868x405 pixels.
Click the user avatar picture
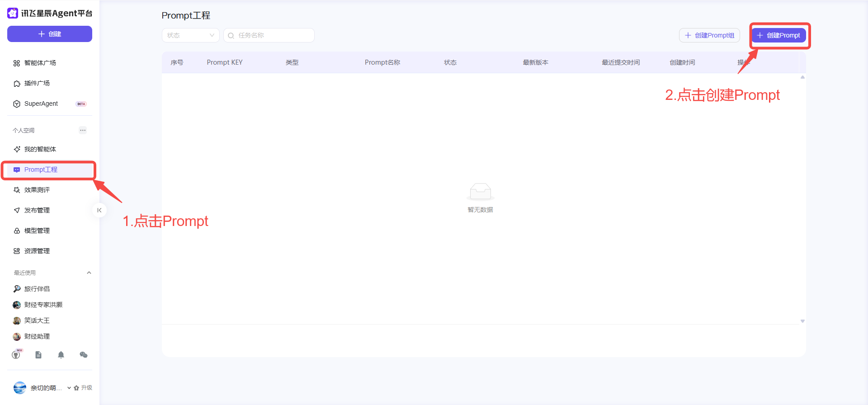[x=20, y=388]
